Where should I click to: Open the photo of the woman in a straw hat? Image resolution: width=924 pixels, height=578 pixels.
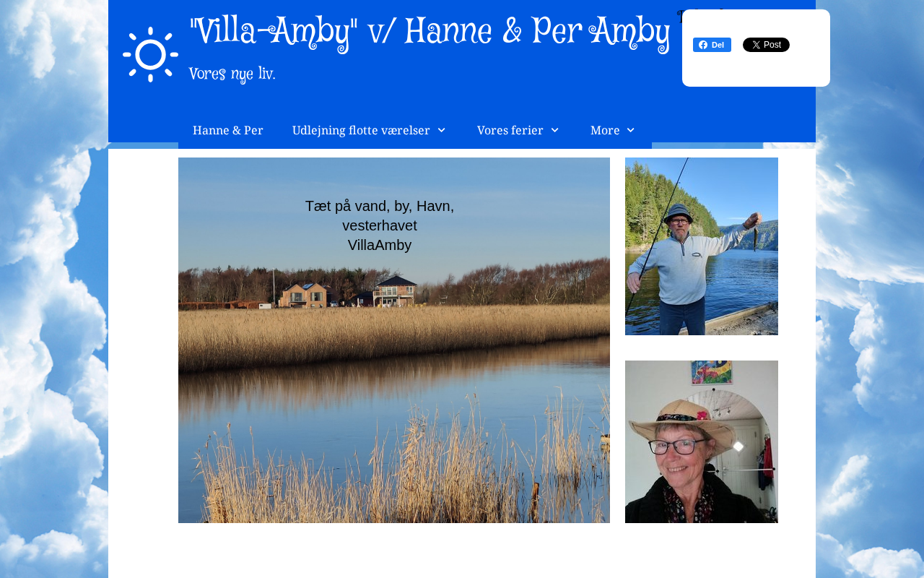click(702, 441)
